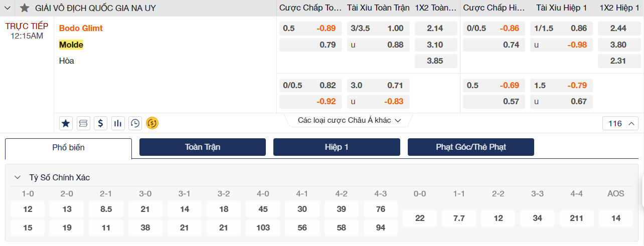This screenshot has width=644, height=246.
Task: Open the Bodo Glimt team link
Action: pos(81,29)
